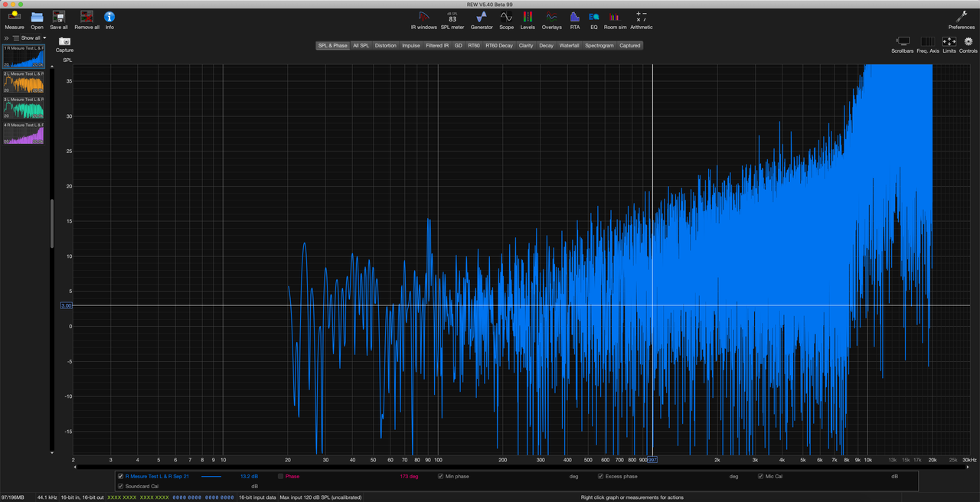
Task: Click the SPL axis label above graph
Action: coord(67,60)
